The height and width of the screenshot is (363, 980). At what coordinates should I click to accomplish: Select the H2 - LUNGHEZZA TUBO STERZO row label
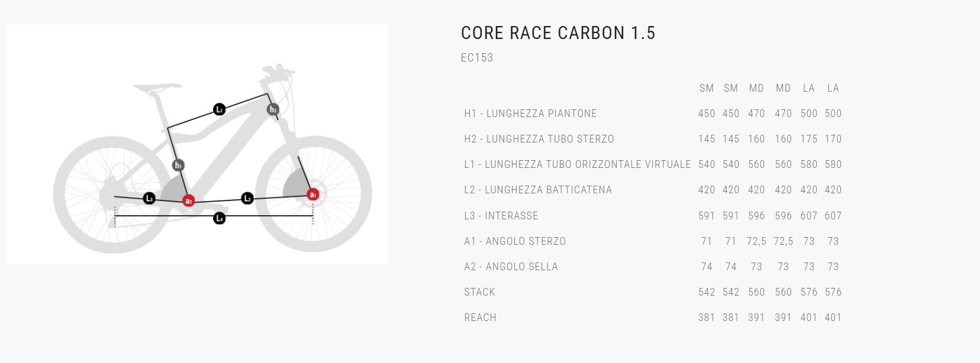point(539,139)
